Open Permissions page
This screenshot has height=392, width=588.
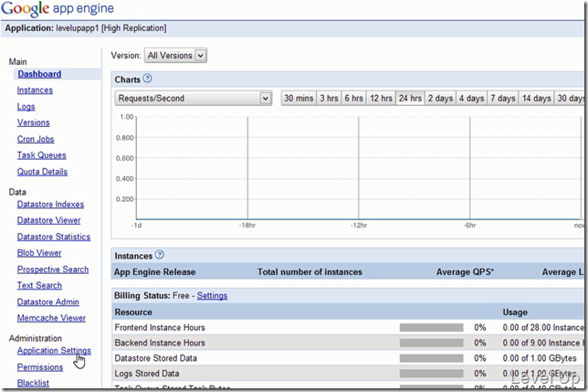[40, 367]
